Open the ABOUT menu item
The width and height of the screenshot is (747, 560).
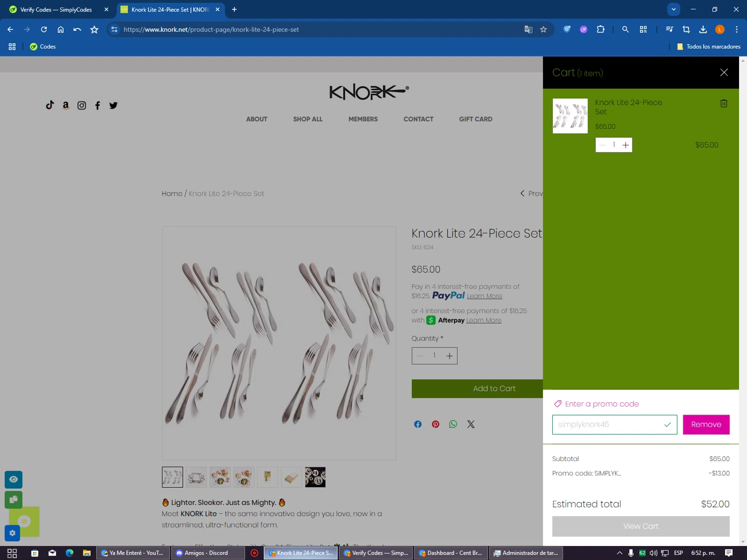click(256, 119)
